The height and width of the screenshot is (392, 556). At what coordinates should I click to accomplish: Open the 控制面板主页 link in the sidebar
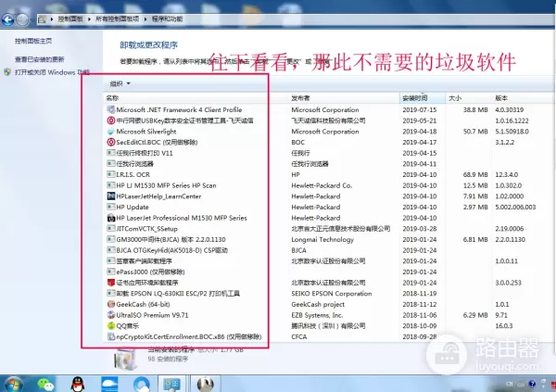point(33,41)
